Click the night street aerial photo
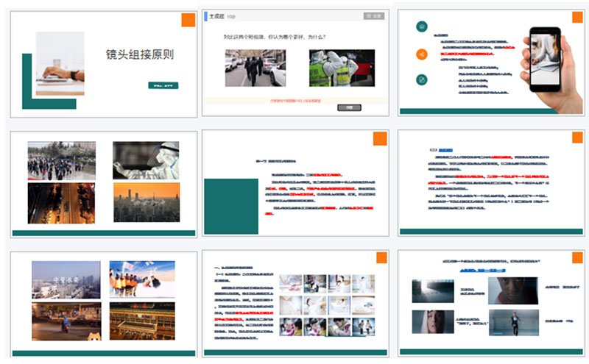Screen dimensions: 589x364 [61, 202]
